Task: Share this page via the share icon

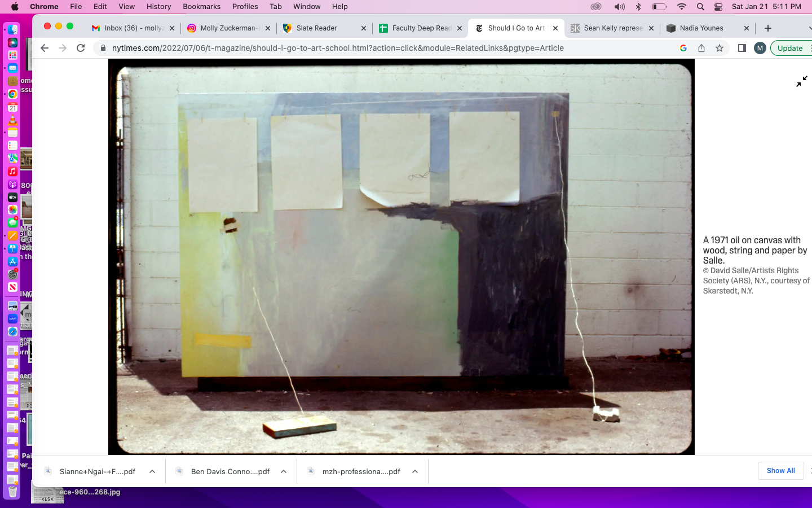Action: click(701, 48)
